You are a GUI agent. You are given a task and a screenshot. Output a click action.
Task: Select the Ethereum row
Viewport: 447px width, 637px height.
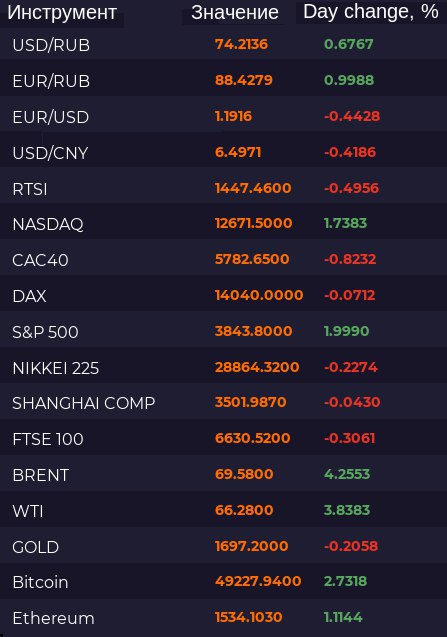(x=224, y=618)
